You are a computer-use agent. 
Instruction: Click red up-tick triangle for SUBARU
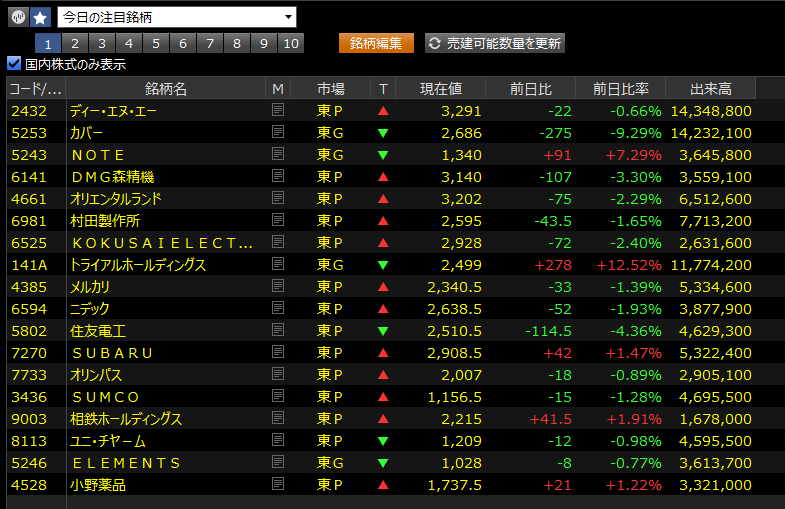[x=383, y=353]
